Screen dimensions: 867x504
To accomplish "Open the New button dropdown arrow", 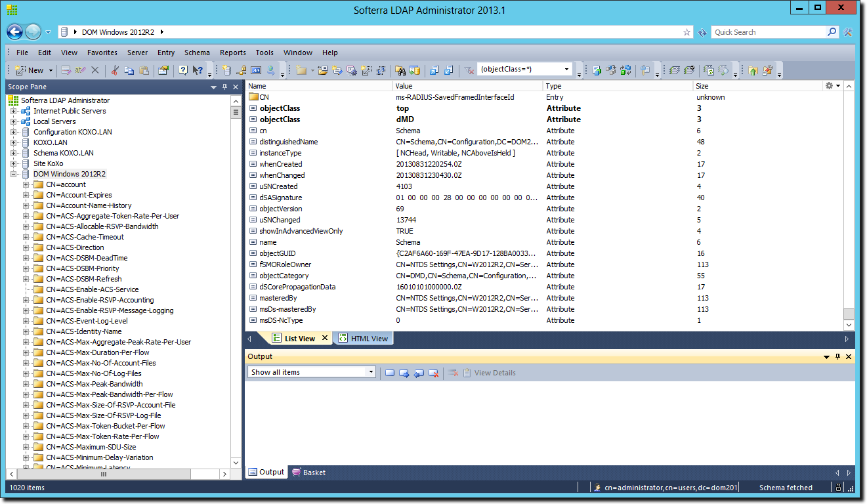I will 51,70.
